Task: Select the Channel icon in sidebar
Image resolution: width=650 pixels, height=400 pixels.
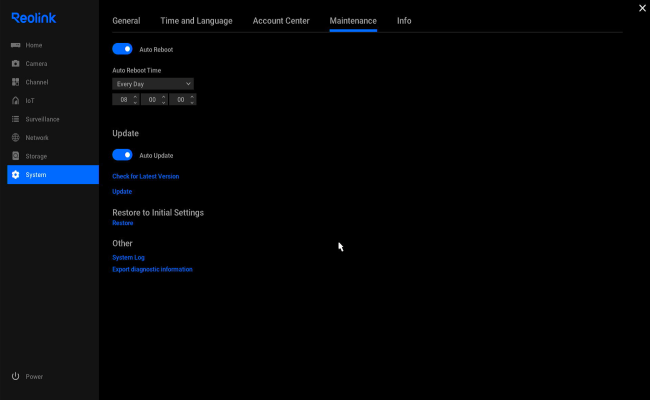Action: click(15, 82)
